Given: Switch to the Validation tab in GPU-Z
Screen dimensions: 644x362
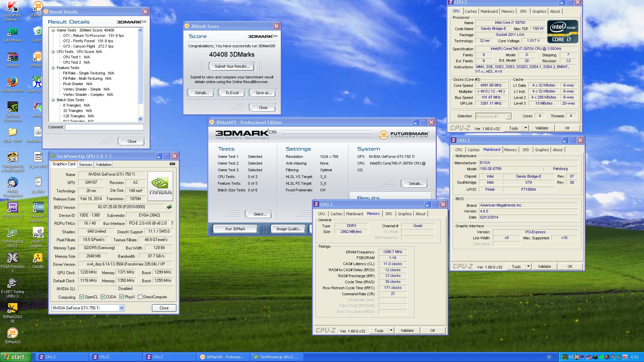Looking at the screenshot, I should (103, 165).
